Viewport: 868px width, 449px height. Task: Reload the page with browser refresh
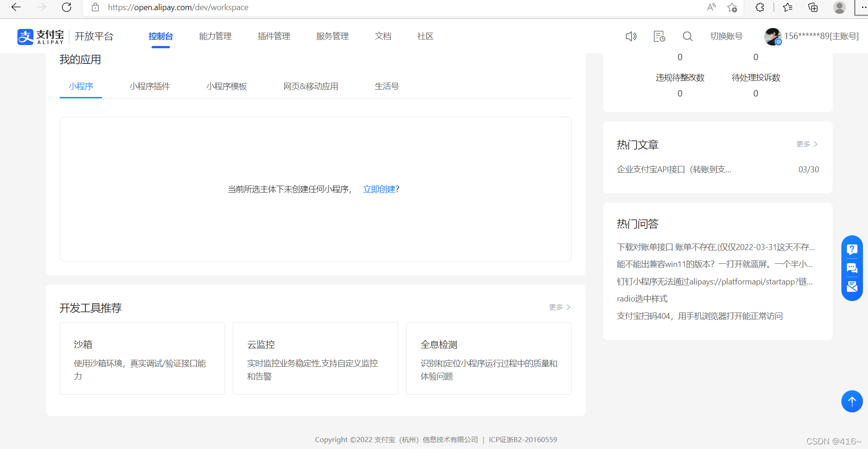point(67,7)
